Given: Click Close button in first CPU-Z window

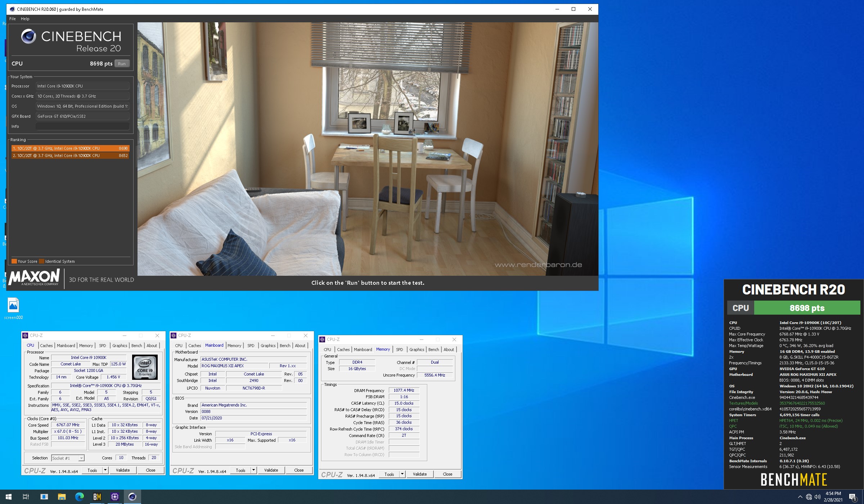Looking at the screenshot, I should tap(150, 470).
